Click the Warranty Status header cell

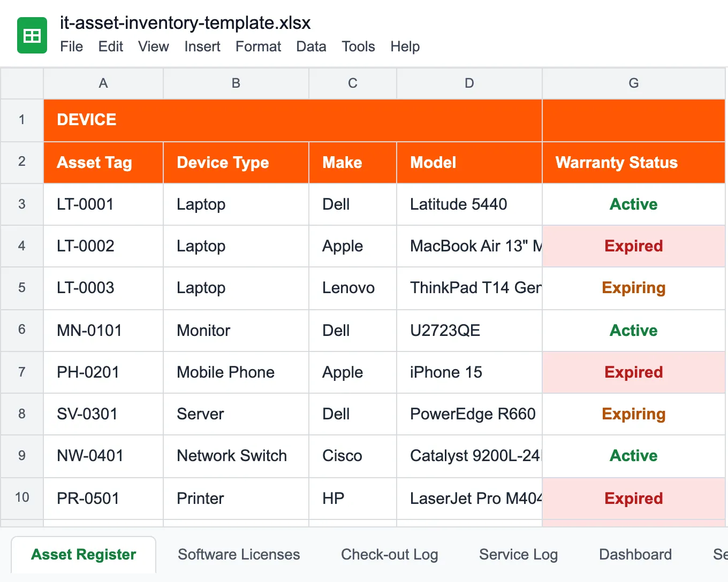click(634, 163)
